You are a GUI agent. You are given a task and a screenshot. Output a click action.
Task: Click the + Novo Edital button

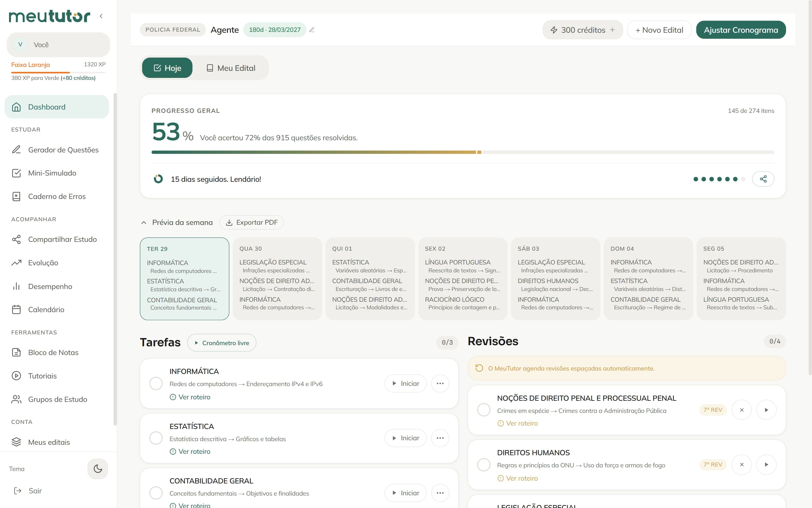coord(659,30)
